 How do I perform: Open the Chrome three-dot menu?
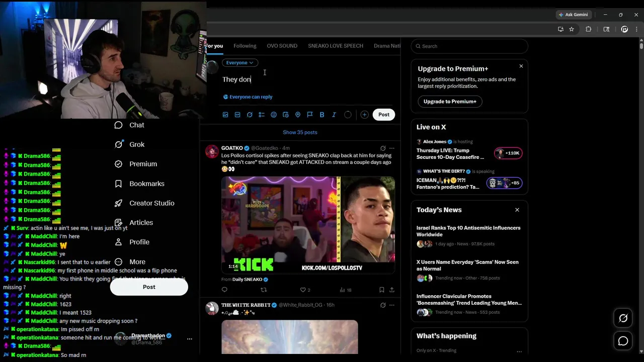(636, 29)
